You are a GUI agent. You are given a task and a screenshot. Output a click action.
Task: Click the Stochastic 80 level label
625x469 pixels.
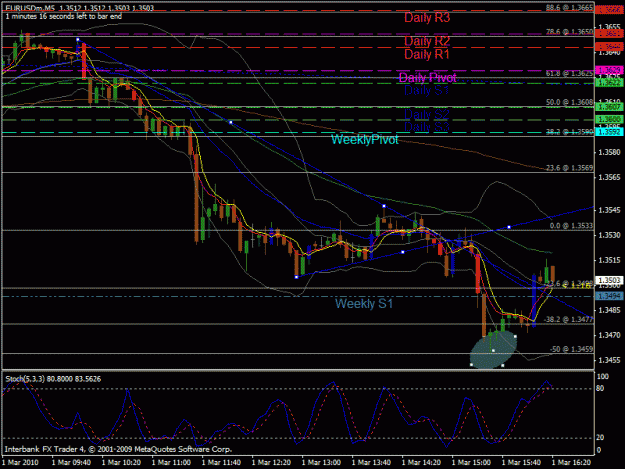[600, 388]
